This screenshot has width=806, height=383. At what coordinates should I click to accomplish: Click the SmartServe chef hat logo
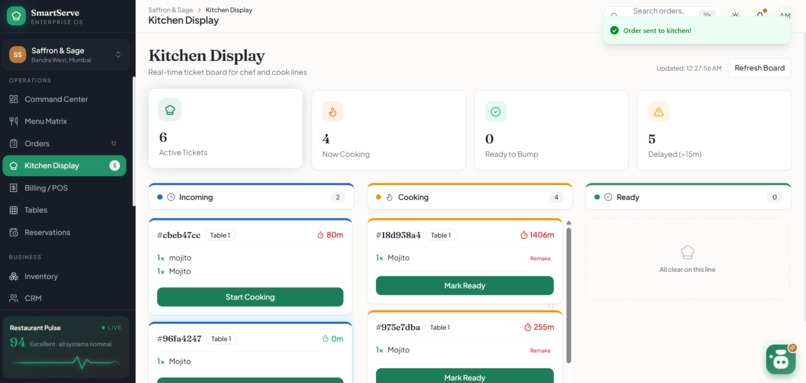pos(16,16)
